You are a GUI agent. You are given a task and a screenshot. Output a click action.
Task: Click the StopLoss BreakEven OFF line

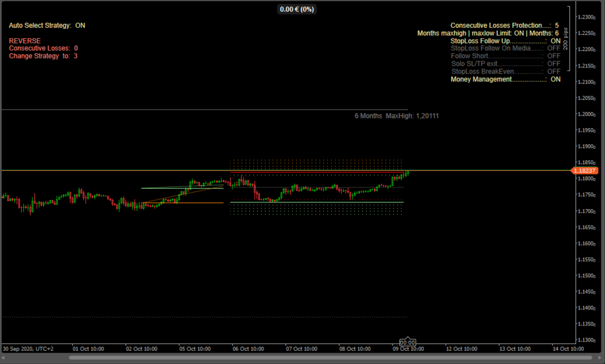pos(506,72)
